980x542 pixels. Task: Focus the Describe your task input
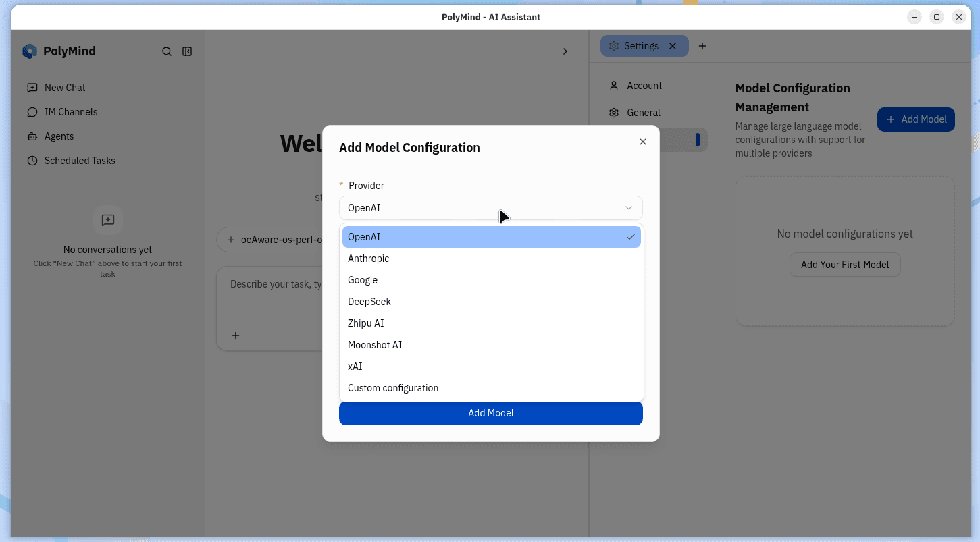276,284
